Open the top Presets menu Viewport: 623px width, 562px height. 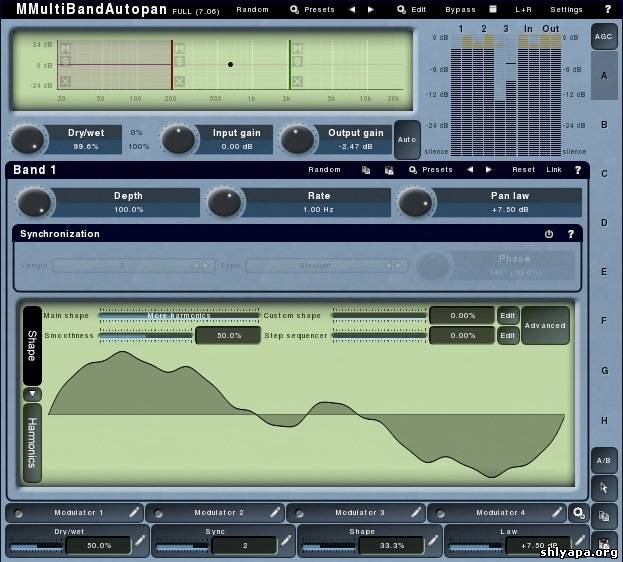(x=313, y=9)
